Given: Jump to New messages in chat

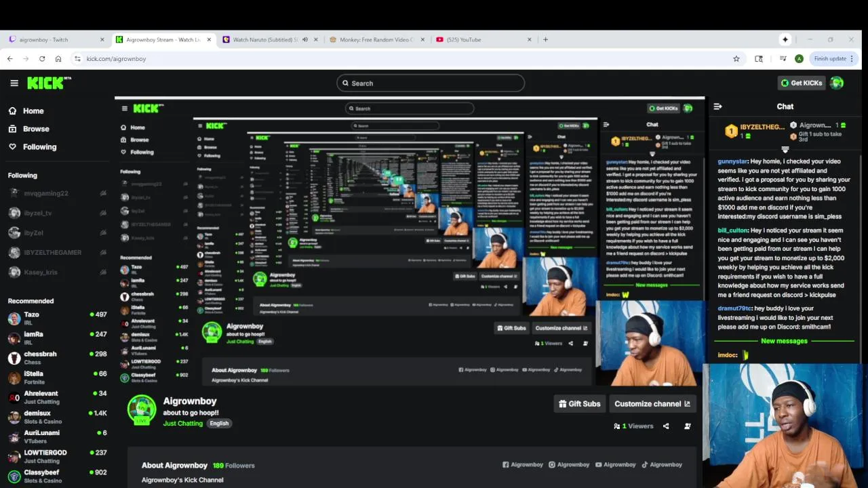Looking at the screenshot, I should point(784,341).
